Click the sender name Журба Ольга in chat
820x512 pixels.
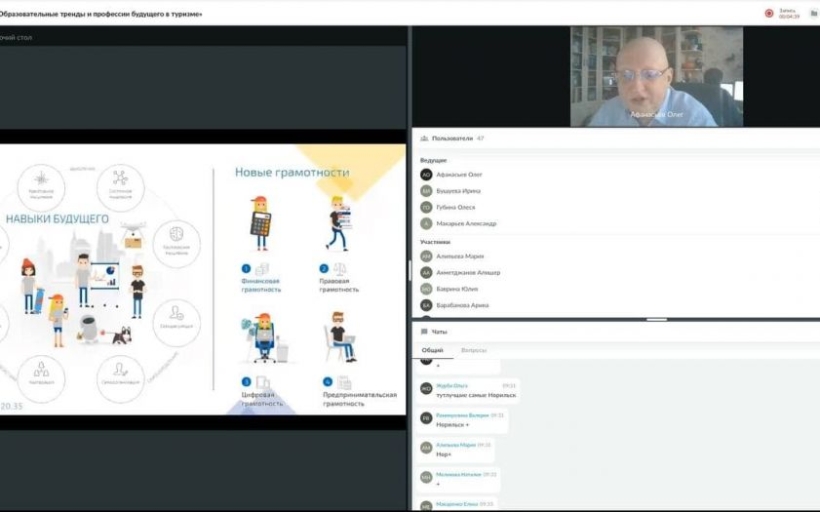[x=452, y=386]
